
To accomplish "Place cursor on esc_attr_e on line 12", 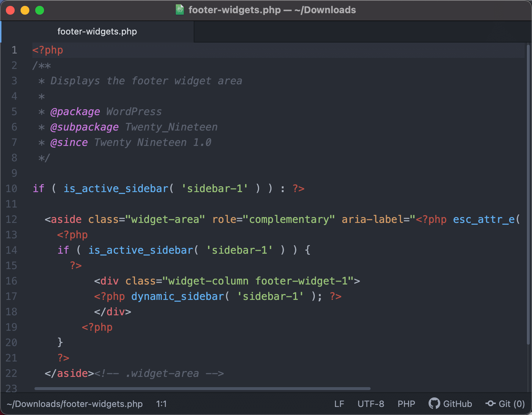I will click(484, 219).
